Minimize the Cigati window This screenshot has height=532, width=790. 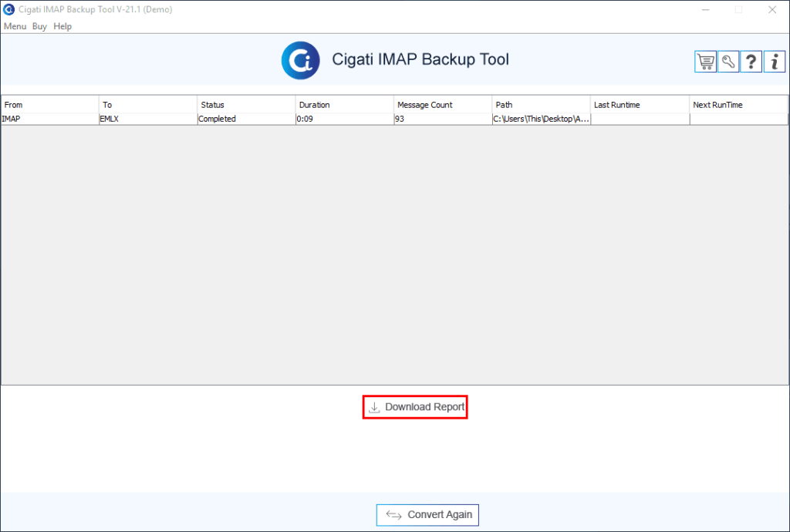705,9
